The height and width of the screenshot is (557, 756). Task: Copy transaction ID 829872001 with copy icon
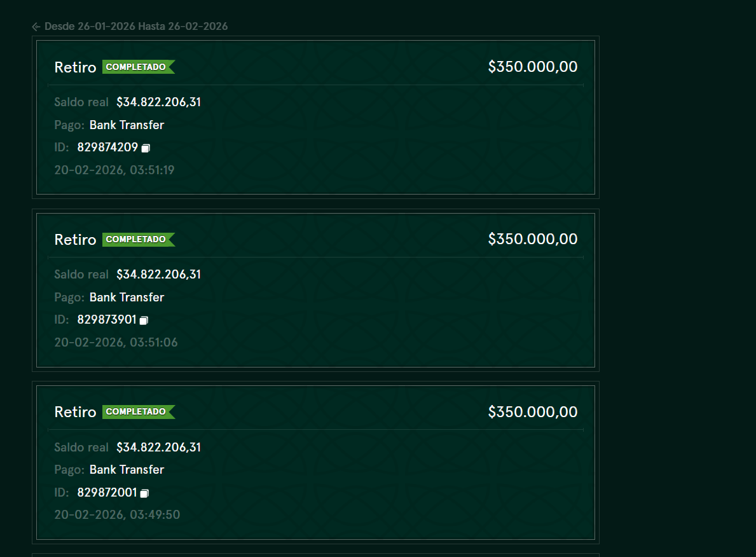(144, 493)
